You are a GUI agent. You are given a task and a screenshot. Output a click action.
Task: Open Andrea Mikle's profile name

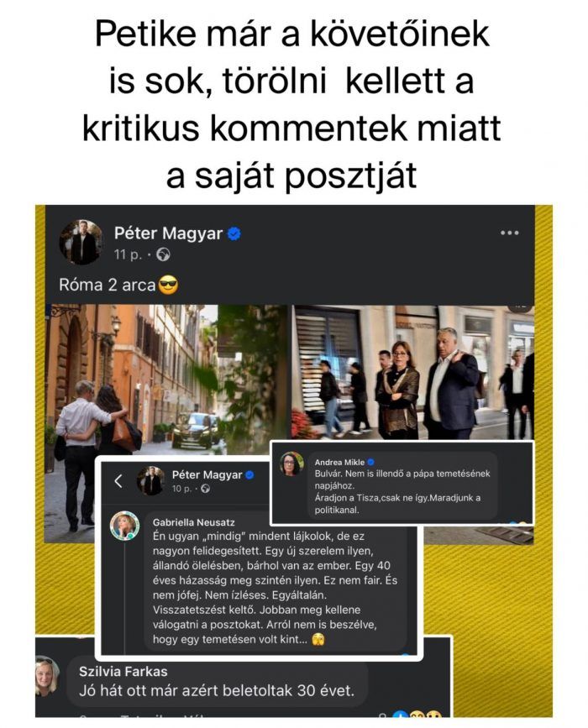(339, 462)
